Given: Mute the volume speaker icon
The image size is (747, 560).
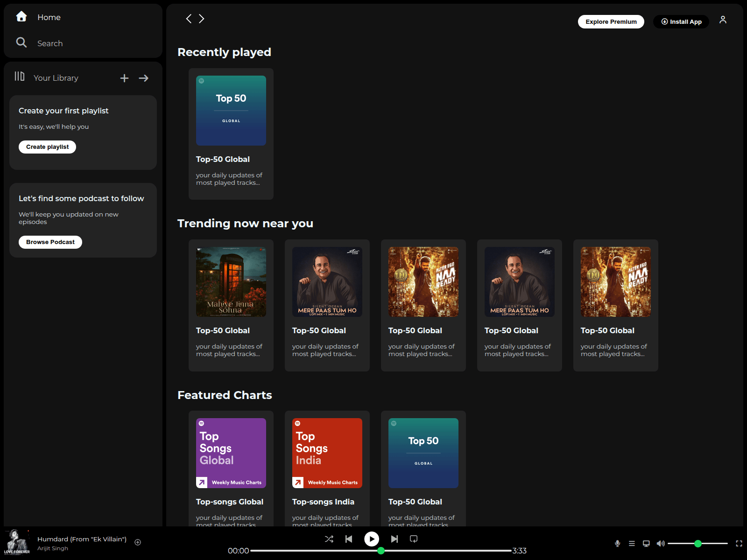Looking at the screenshot, I should coord(661,543).
